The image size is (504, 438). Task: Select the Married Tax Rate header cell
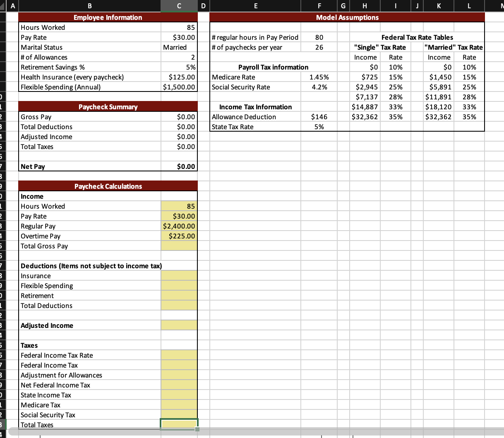[x=454, y=47]
